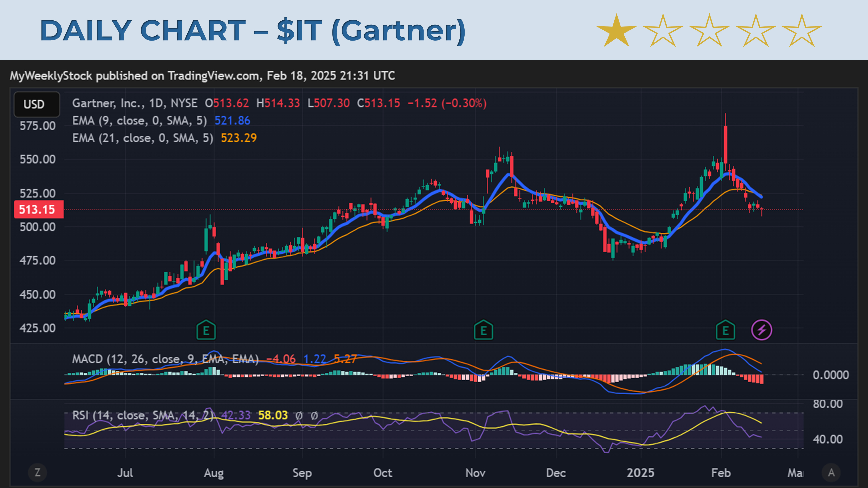Click the purple lightning bolt event icon
The width and height of the screenshot is (868, 488).
[x=761, y=330]
